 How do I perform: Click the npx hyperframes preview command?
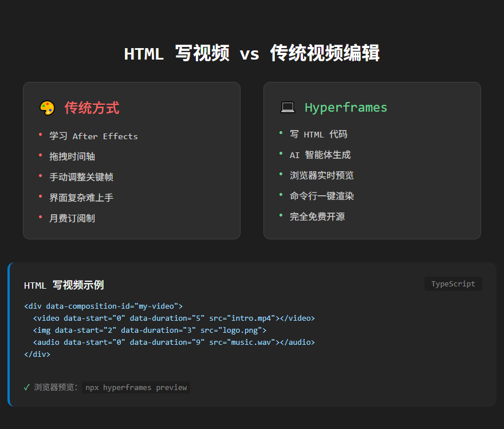[136, 387]
